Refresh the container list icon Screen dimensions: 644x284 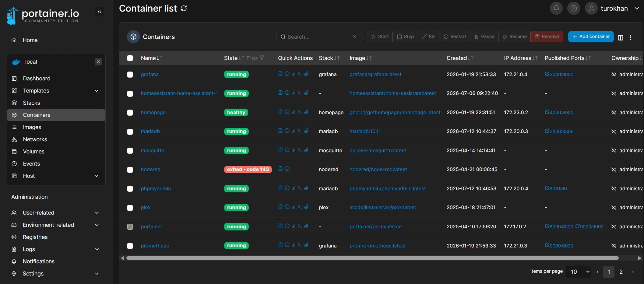184,9
